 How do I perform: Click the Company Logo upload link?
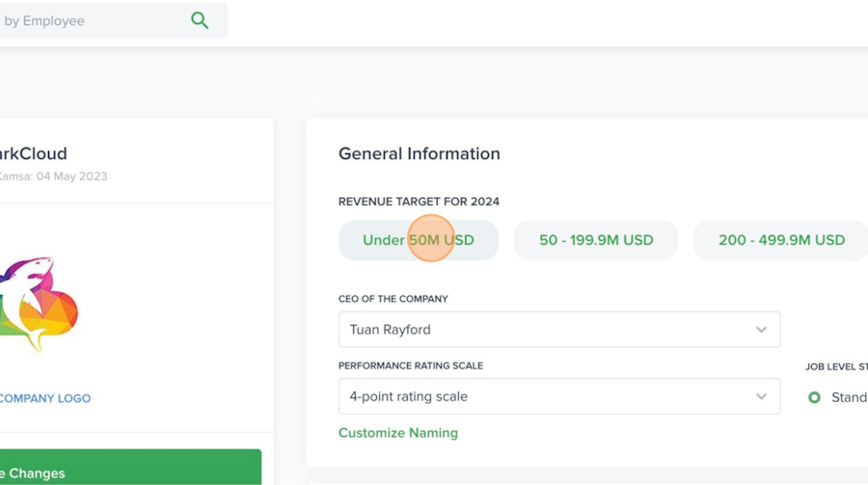coord(44,398)
